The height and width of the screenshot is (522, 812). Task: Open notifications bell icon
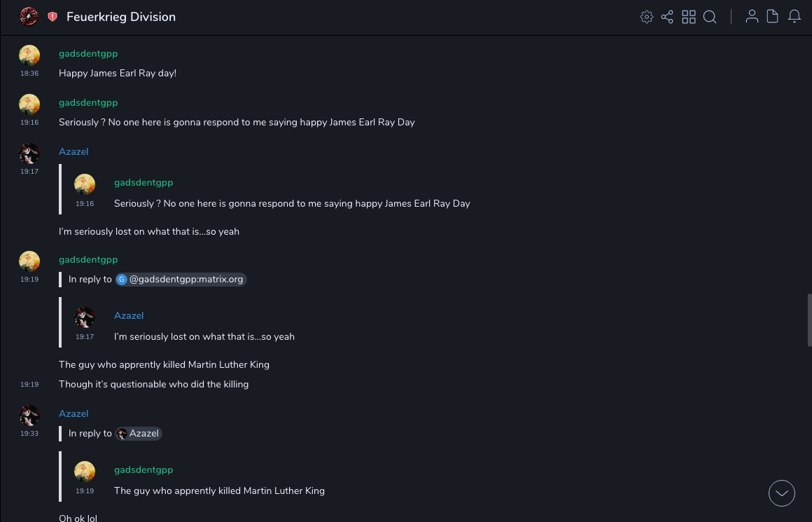coord(794,17)
